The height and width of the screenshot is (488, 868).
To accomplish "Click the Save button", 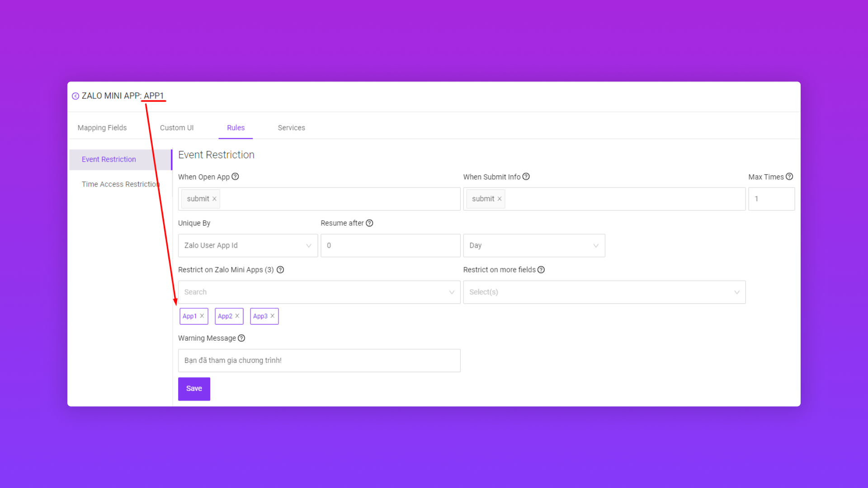I will coord(194,389).
